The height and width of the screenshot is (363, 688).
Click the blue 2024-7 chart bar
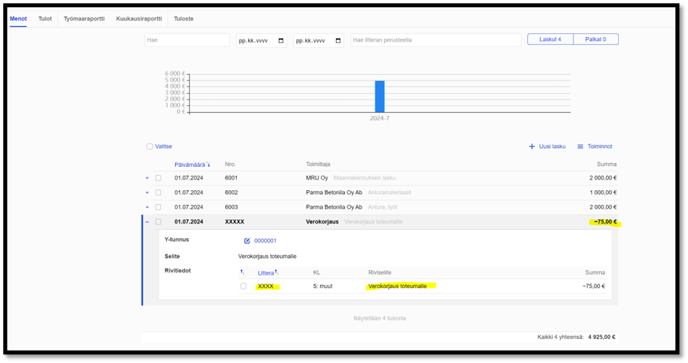pyautogui.click(x=380, y=97)
